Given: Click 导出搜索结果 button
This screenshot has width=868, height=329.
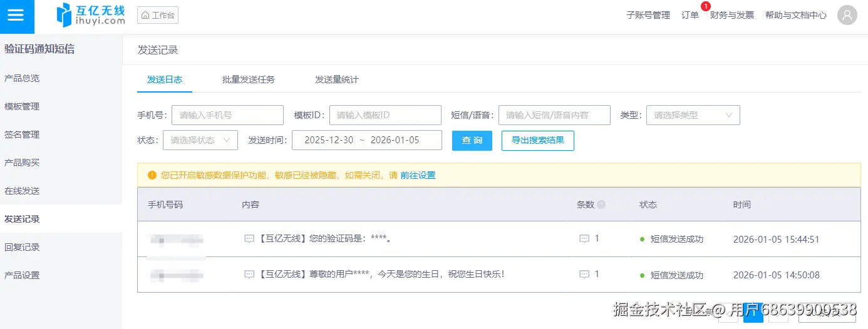Looking at the screenshot, I should 538,140.
